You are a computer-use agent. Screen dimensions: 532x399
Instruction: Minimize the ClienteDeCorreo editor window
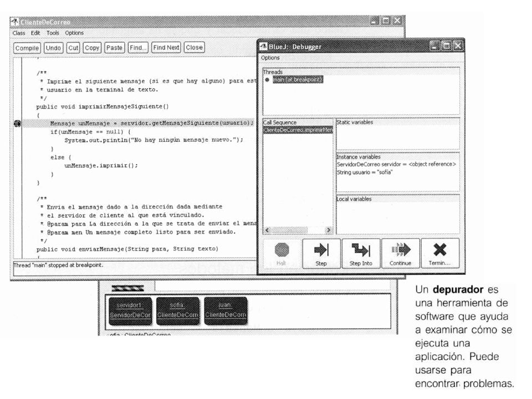(x=374, y=21)
